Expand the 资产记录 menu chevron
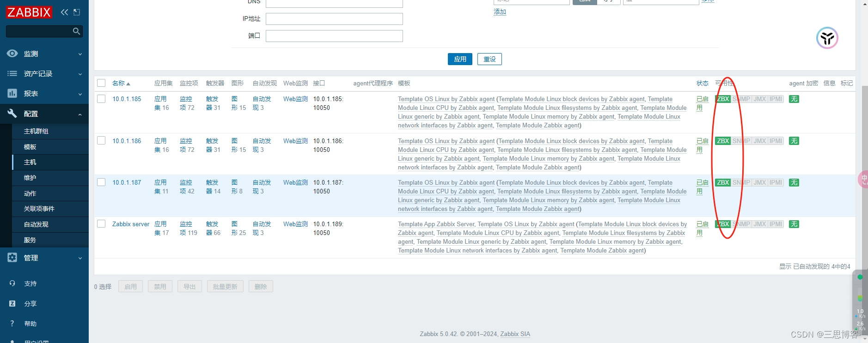 (x=80, y=74)
